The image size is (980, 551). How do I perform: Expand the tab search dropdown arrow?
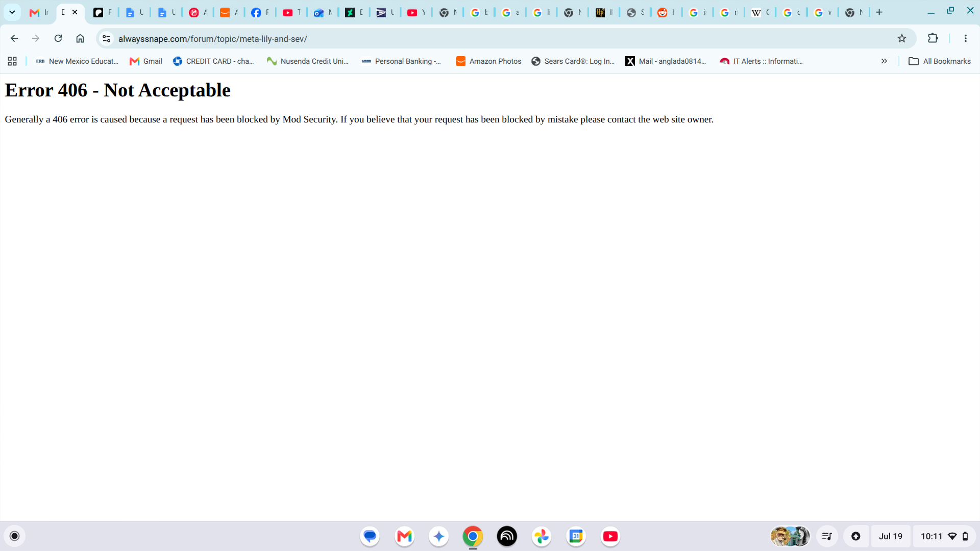pyautogui.click(x=12, y=12)
